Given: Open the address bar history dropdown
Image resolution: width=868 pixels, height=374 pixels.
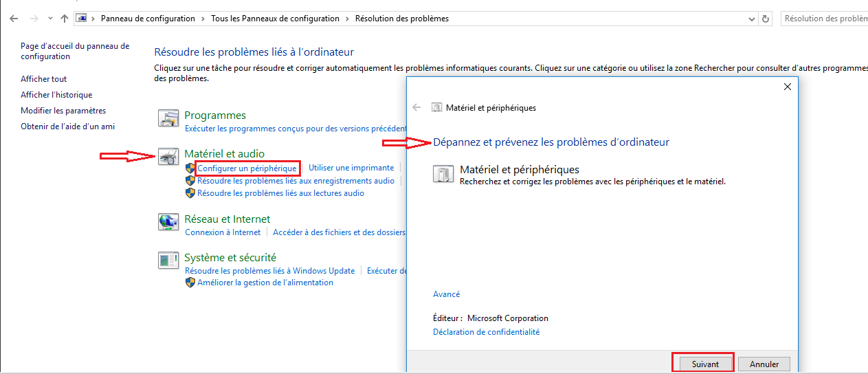Looking at the screenshot, I should [x=752, y=19].
